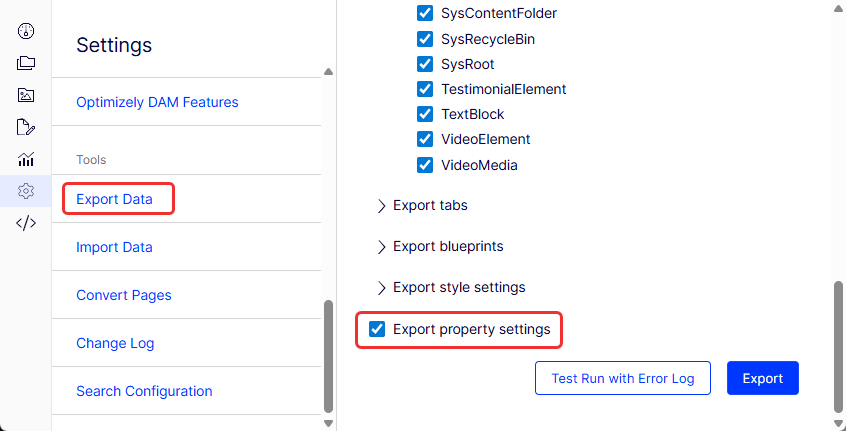Uncheck the VideoMedia checkbox
This screenshot has height=431, width=846.
tap(425, 165)
